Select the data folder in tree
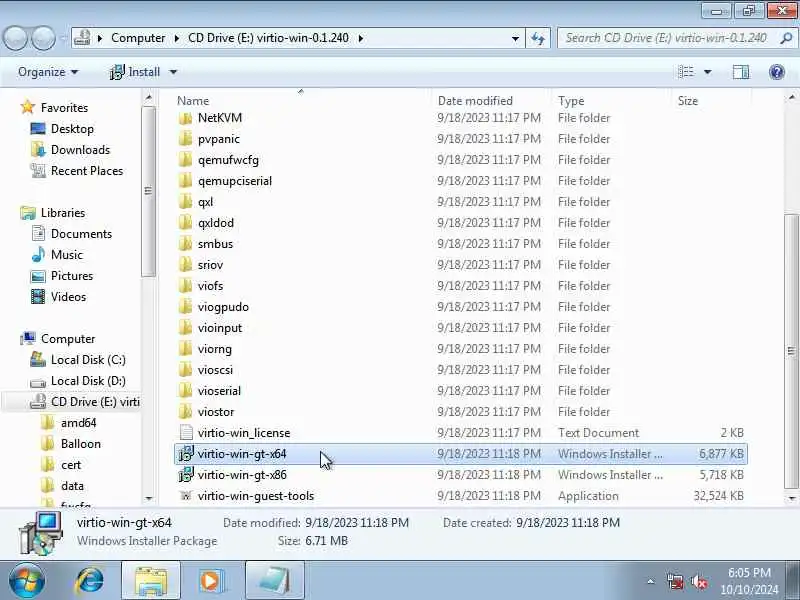 [x=72, y=486]
